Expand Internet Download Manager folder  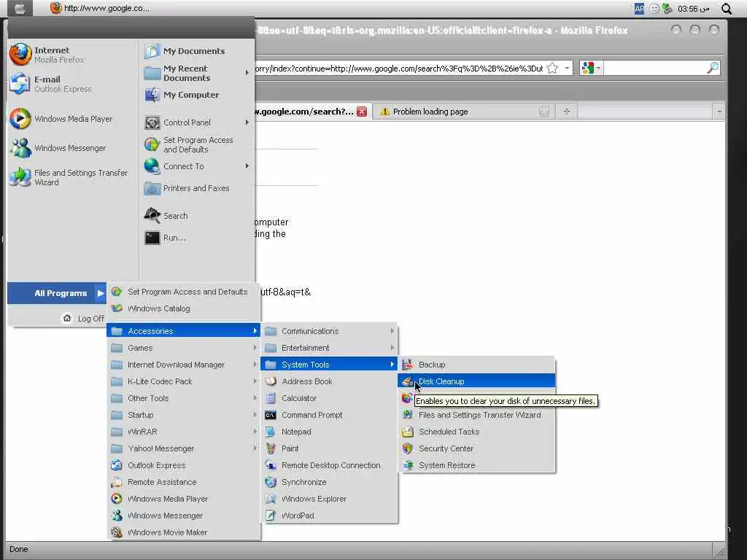coord(183,365)
